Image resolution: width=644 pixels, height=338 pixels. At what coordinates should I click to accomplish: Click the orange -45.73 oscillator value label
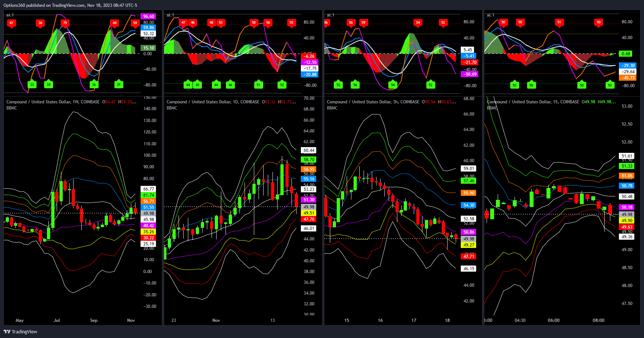628,78
